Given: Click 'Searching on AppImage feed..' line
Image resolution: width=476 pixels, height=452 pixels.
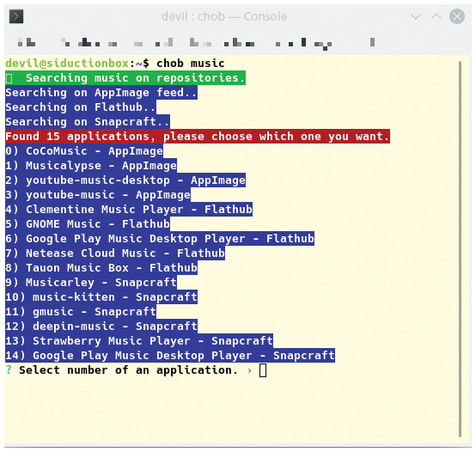Looking at the screenshot, I should point(101,93).
